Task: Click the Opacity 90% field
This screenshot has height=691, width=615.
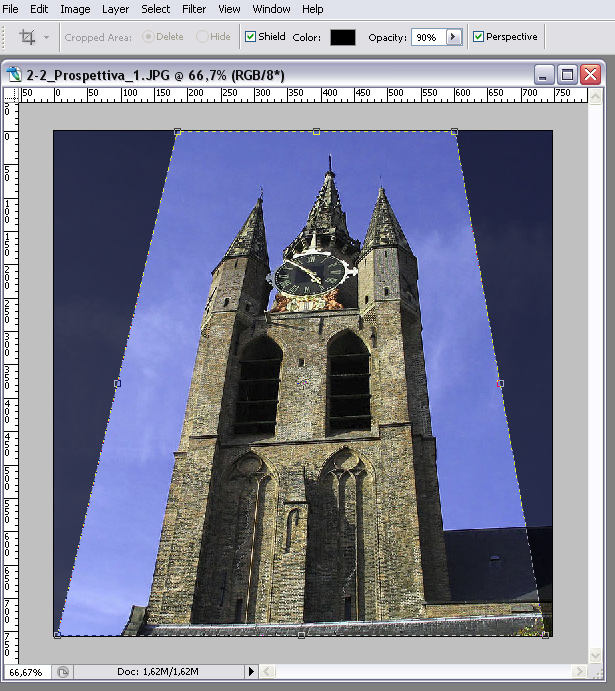Action: point(429,37)
